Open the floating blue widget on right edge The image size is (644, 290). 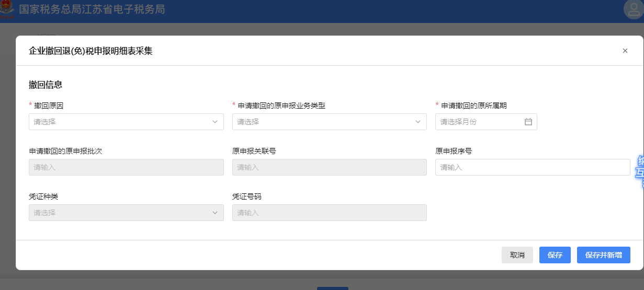click(639, 172)
